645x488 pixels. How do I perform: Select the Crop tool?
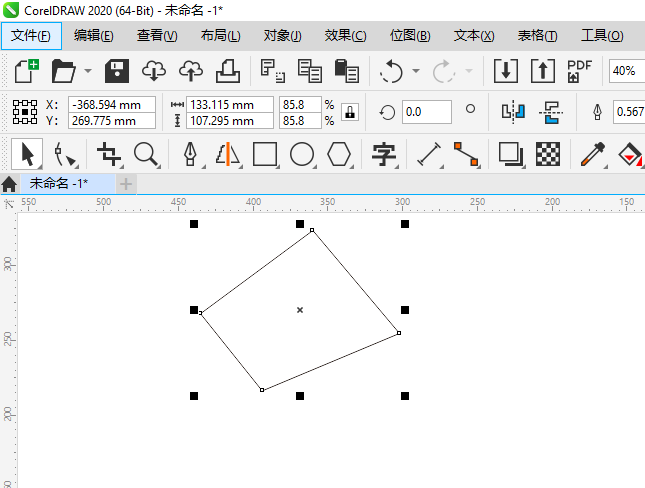click(x=109, y=154)
